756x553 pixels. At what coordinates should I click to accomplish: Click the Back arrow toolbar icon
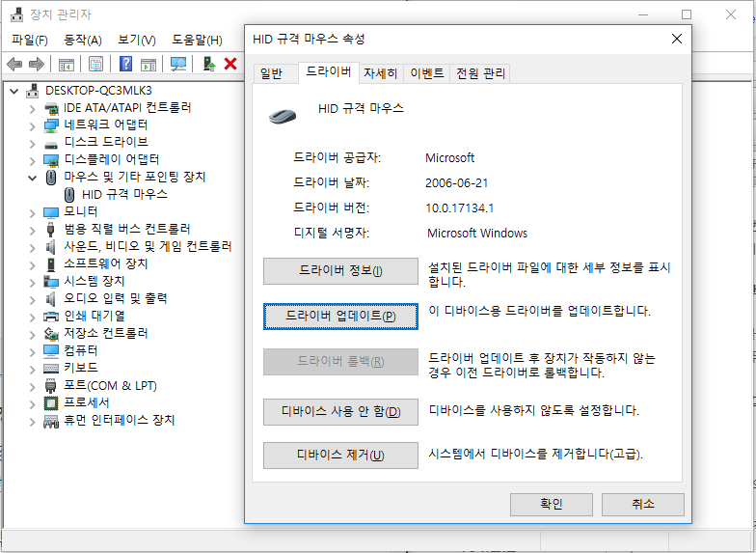(x=15, y=64)
